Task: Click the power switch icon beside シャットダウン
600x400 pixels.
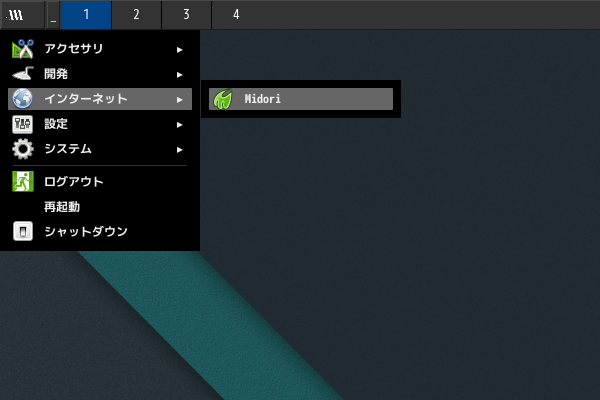Action: (x=23, y=231)
